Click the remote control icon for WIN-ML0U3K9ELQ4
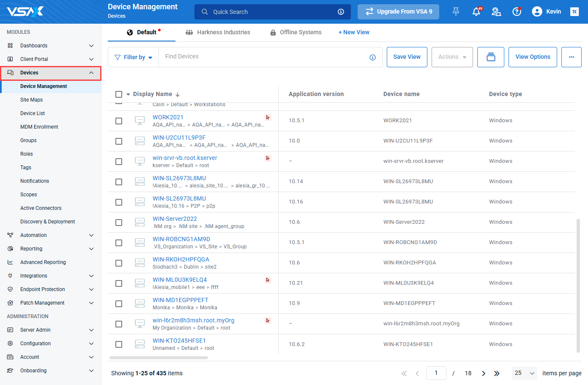588x385 pixels. (268, 280)
